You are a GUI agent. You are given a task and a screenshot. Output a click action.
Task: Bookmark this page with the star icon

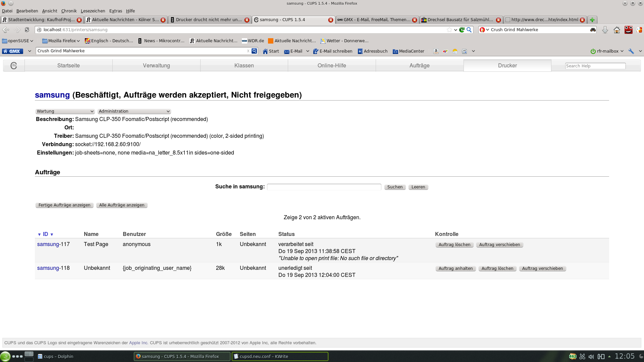click(x=449, y=30)
